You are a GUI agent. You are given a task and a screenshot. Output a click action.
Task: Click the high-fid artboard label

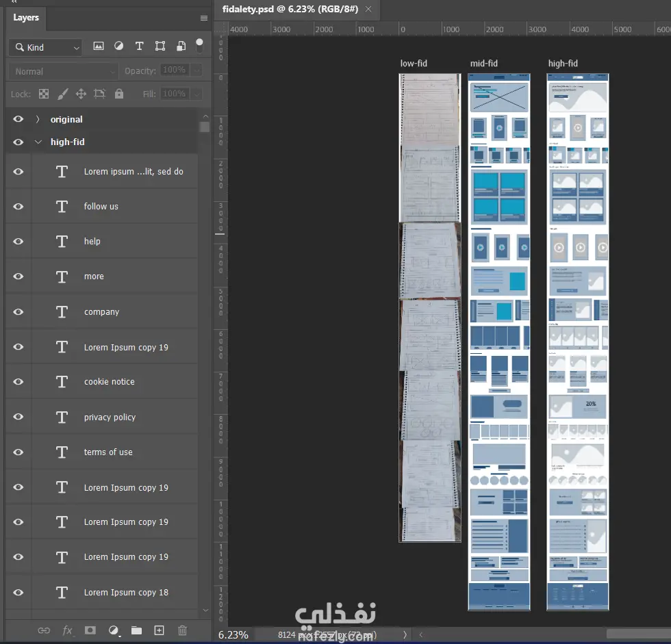coord(563,64)
